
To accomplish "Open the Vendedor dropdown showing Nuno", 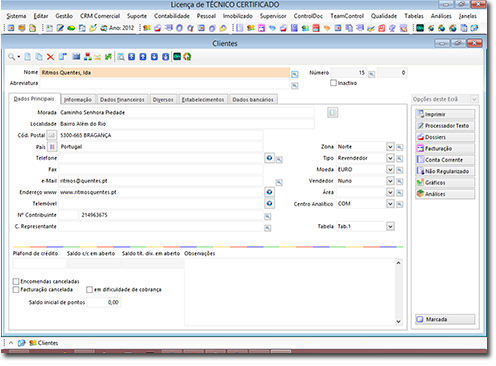I will pos(390,181).
